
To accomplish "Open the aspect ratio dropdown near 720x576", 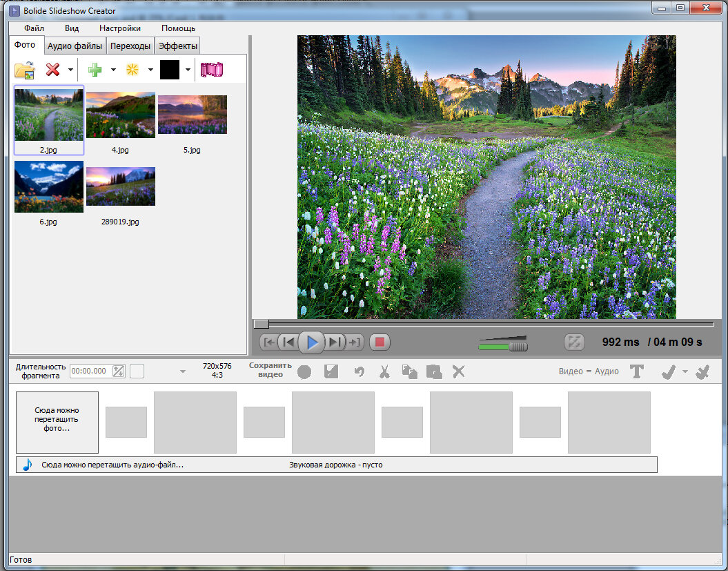I will pos(183,371).
